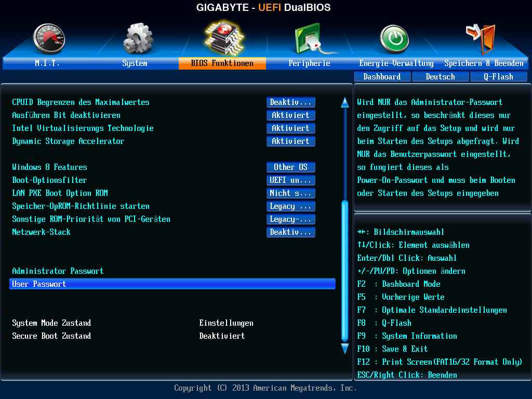Click the Energie-Verwaltung green power icon
Viewport: 532px width, 399px height.
394,39
